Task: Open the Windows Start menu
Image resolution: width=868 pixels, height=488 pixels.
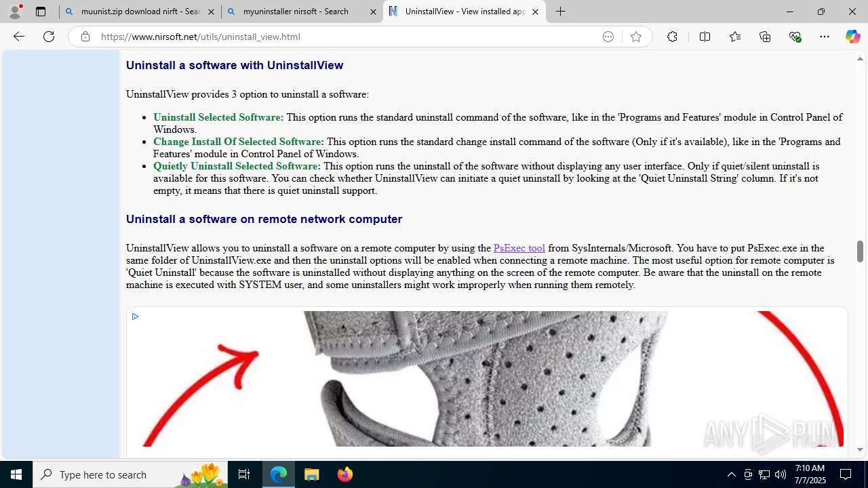Action: (16, 474)
